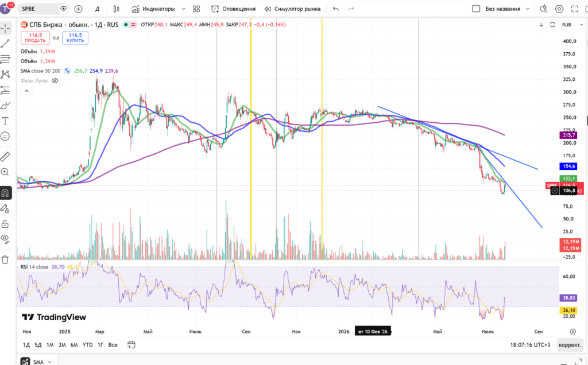Click the RSI 14 close legend
This screenshot has width=588, height=365.
click(34, 267)
